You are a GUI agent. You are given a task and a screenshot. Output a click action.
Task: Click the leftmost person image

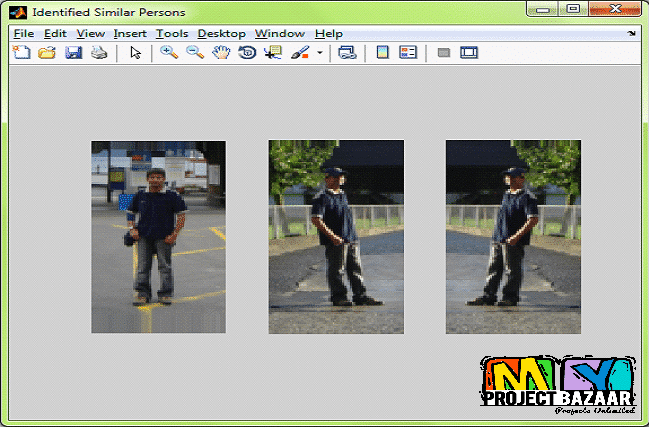[158, 237]
